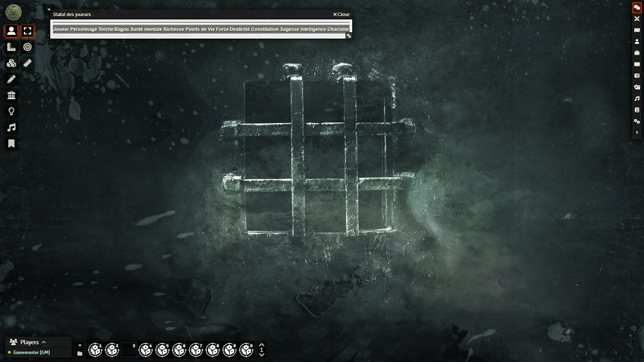This screenshot has height=362, width=644.
Task: Click macro slot 1 dice button
Action: click(x=95, y=350)
